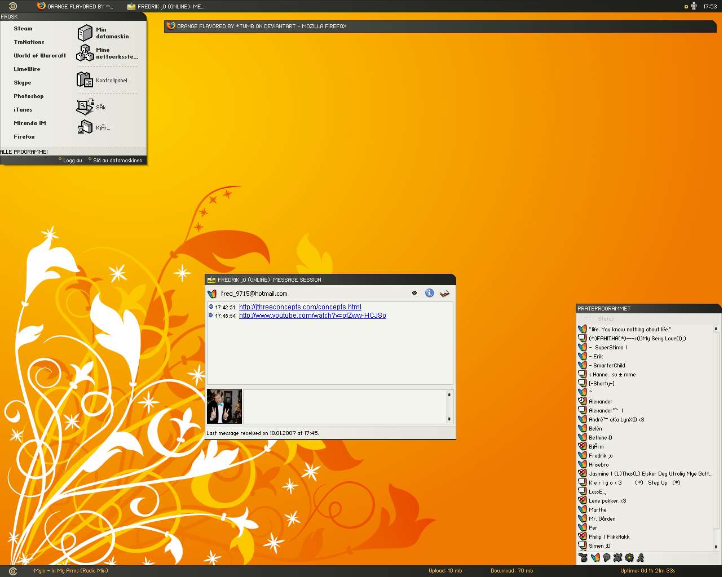Expand ALLE PROGRAMMER program list

click(x=24, y=152)
